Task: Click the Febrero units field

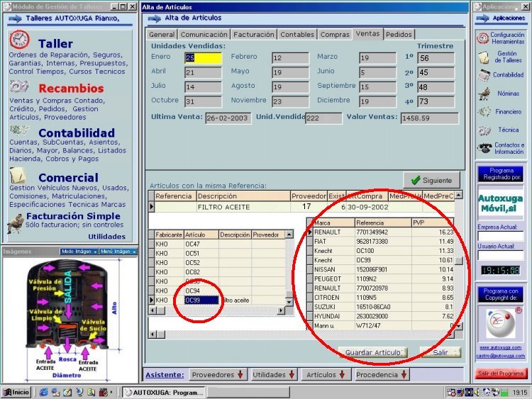Action: tap(290, 58)
